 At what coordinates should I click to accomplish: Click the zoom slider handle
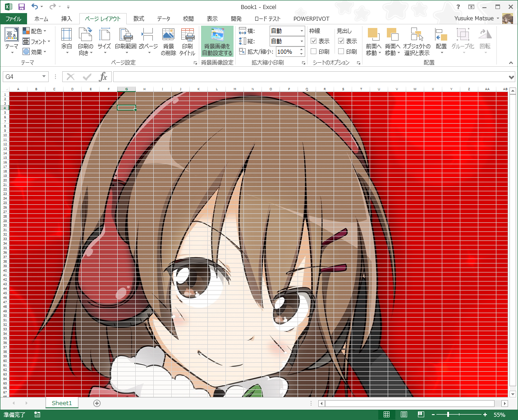pyautogui.click(x=448, y=415)
